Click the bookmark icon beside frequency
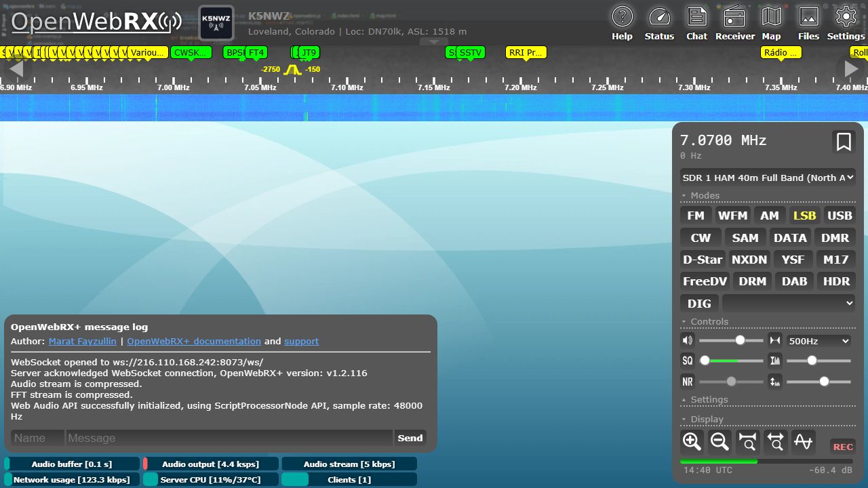Image resolution: width=868 pixels, height=488 pixels. 844,142
